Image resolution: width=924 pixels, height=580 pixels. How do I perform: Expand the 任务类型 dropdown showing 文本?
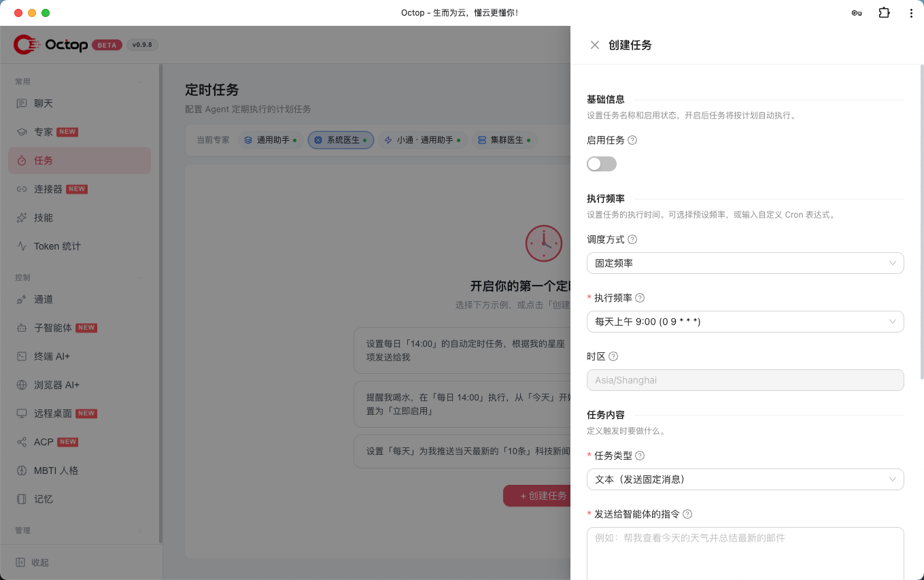click(x=745, y=479)
